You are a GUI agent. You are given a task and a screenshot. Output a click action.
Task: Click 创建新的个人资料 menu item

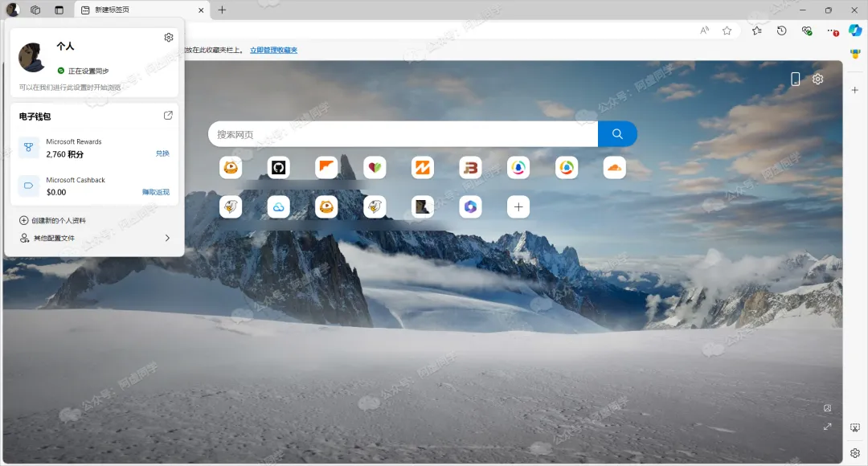pos(58,220)
